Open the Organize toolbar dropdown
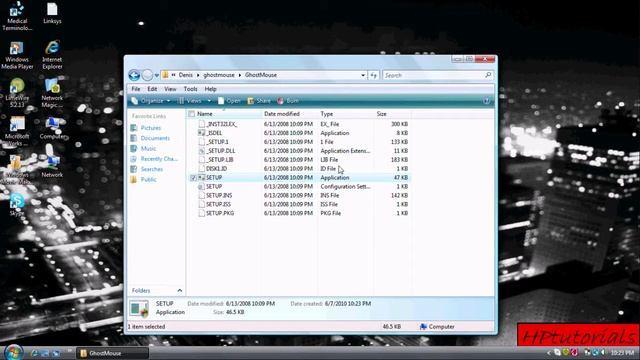640x360 pixels. (x=151, y=101)
